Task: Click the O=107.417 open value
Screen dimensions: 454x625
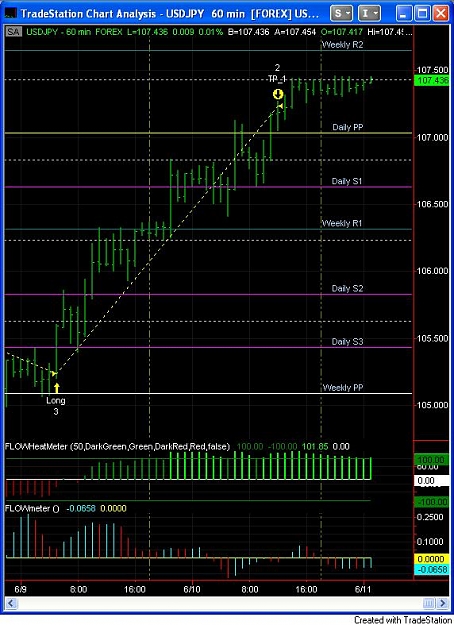Action: pyautogui.click(x=342, y=32)
